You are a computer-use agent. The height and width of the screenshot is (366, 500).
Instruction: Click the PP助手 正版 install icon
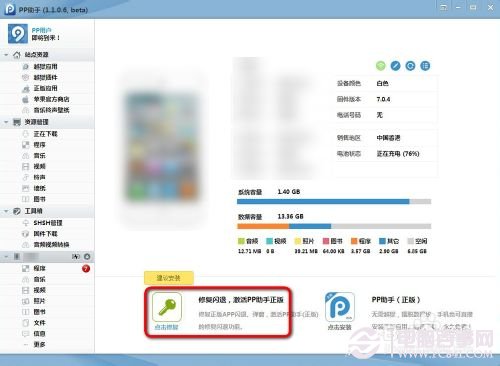pyautogui.click(x=340, y=306)
